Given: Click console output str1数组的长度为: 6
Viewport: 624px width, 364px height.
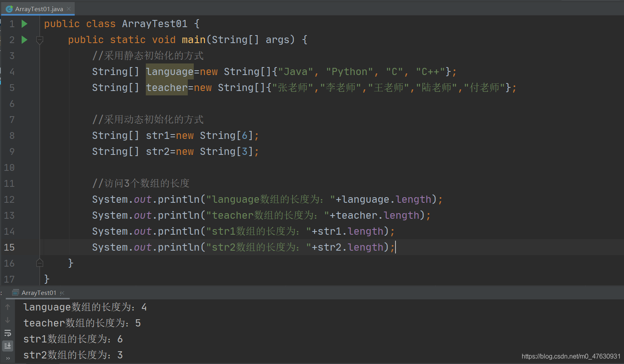Looking at the screenshot, I should [73, 339].
